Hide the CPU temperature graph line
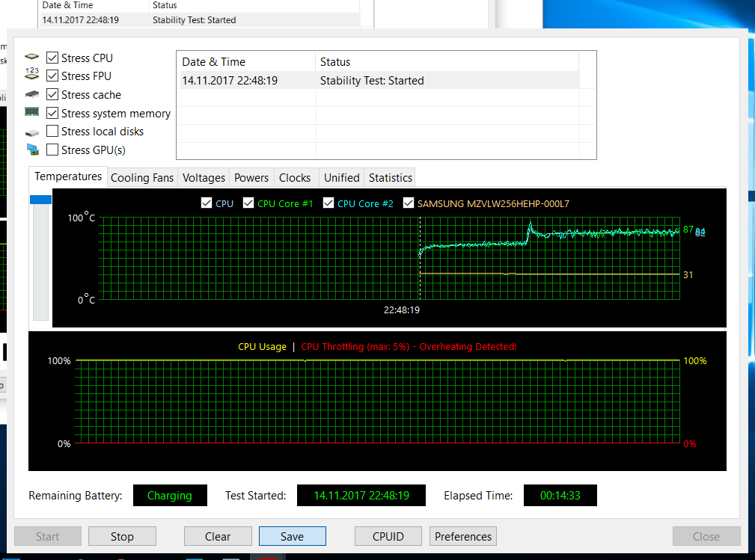This screenshot has height=560, width=755. 206,203
